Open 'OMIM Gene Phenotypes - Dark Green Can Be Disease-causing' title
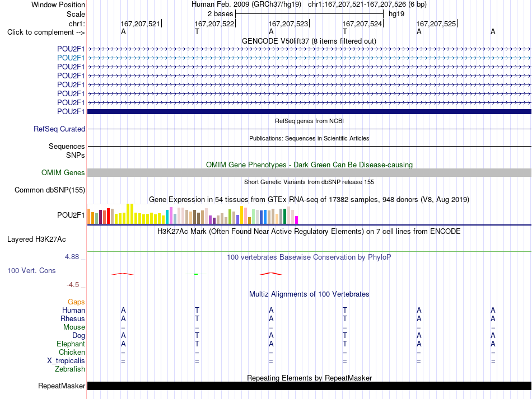Image resolution: width=532 pixels, height=399 pixels. 309,165
